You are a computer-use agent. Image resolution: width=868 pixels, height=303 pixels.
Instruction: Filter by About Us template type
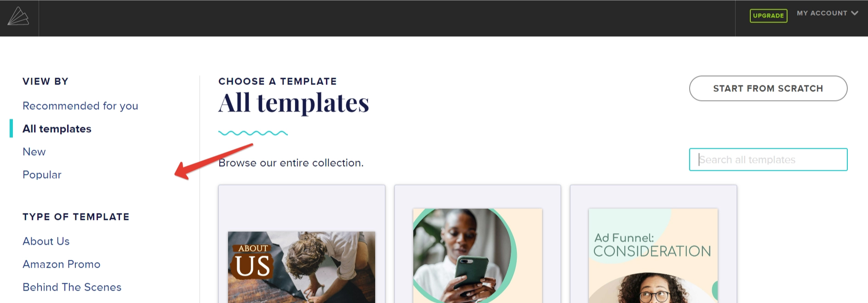46,241
